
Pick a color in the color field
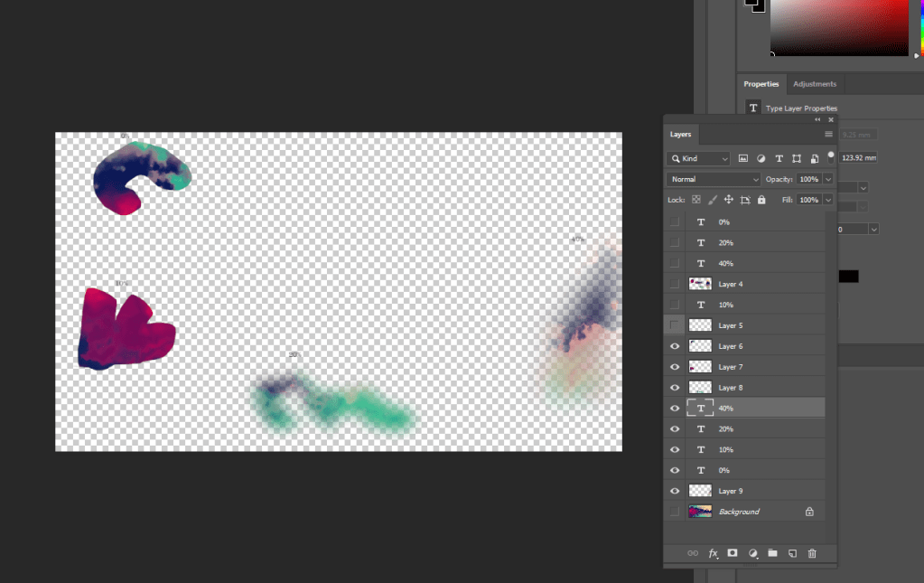click(840, 27)
